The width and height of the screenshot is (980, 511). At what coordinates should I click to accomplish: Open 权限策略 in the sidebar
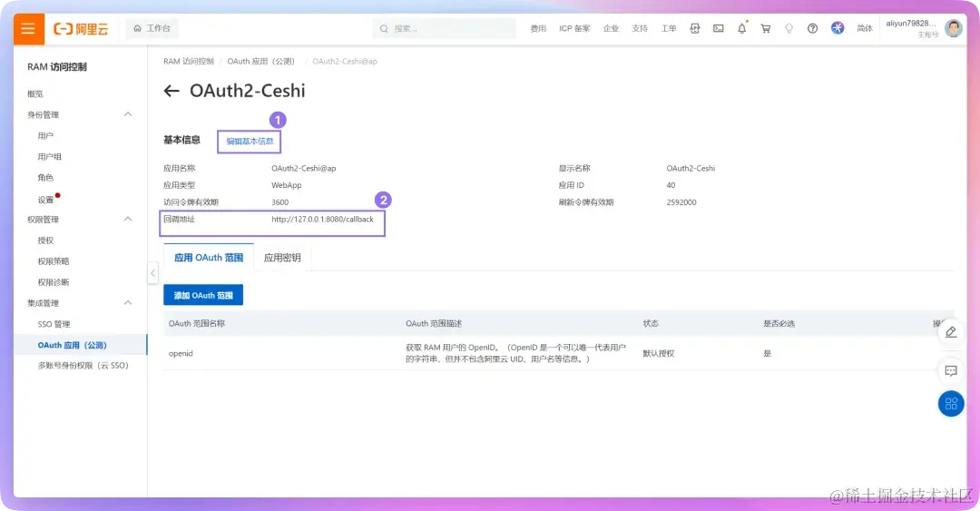point(54,261)
